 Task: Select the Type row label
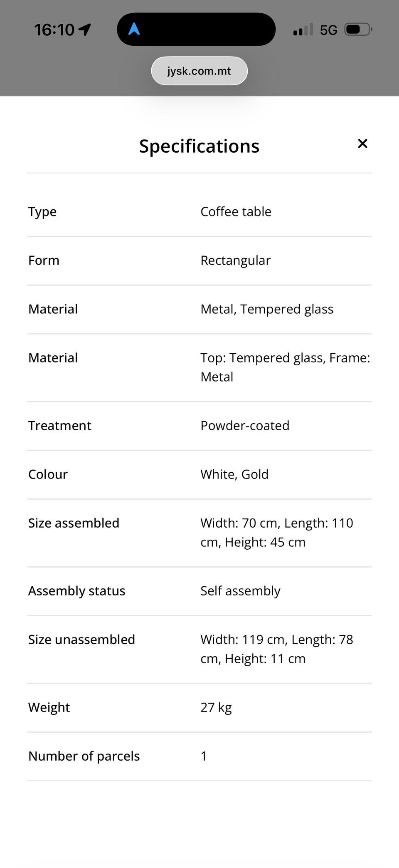tap(42, 212)
